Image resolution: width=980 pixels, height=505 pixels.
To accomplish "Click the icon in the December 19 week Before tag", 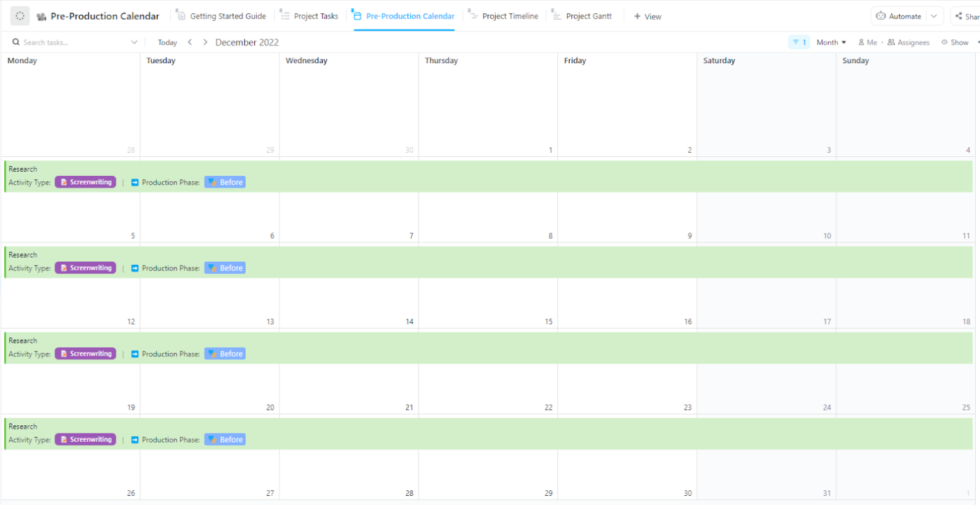I will coord(212,354).
